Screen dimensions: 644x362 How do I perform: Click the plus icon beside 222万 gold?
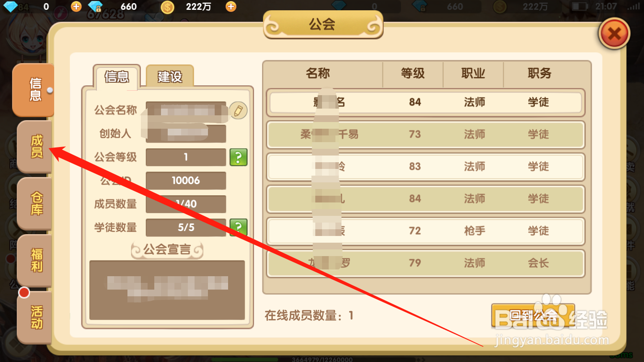point(231,6)
